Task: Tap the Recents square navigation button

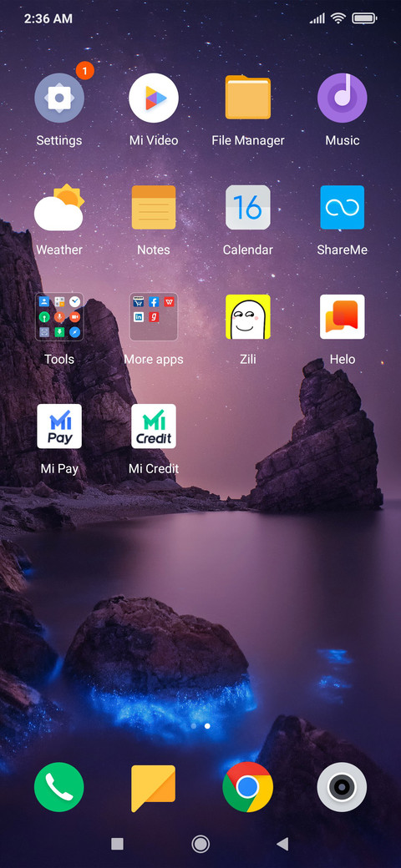Action: coord(117,844)
